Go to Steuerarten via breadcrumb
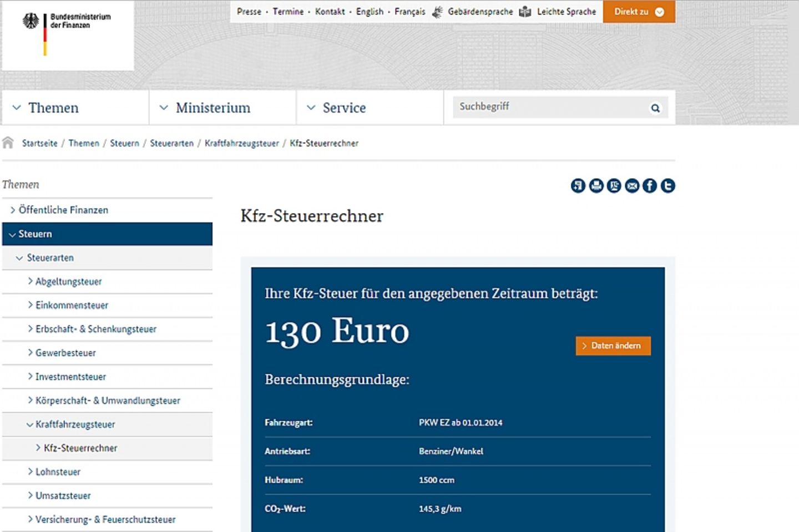The height and width of the screenshot is (532, 799). (171, 143)
